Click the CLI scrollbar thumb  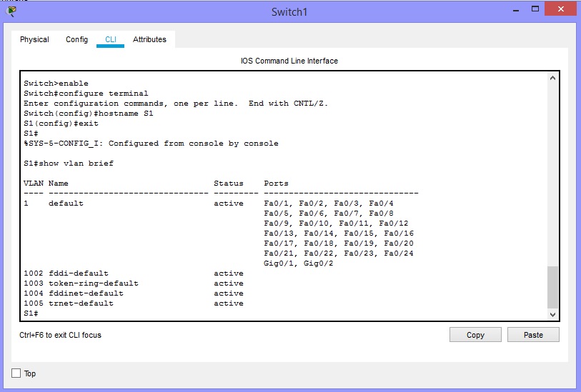coord(552,286)
